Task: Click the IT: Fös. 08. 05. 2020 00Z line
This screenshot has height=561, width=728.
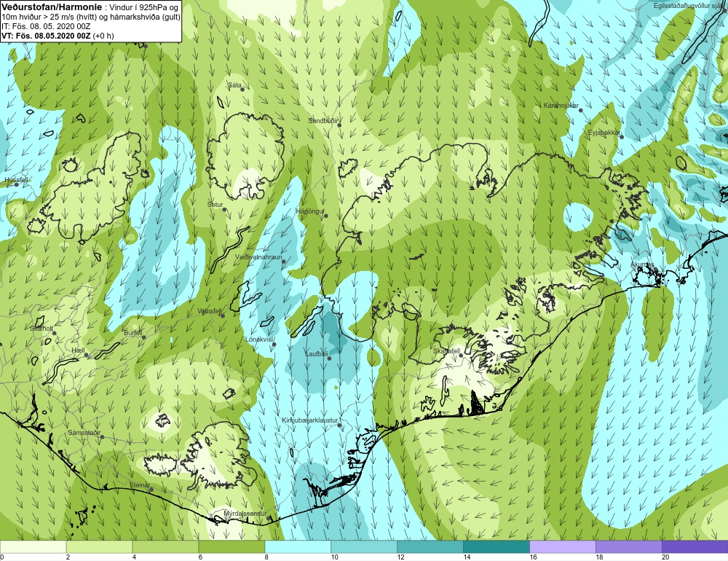Action: (x=46, y=26)
